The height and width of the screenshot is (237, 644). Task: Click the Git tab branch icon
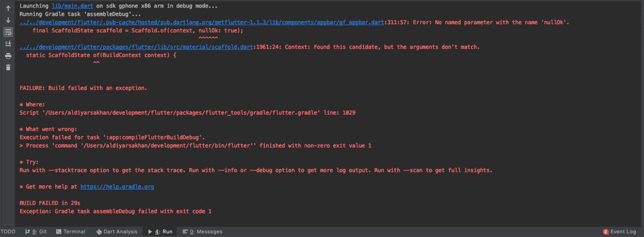coord(27,231)
